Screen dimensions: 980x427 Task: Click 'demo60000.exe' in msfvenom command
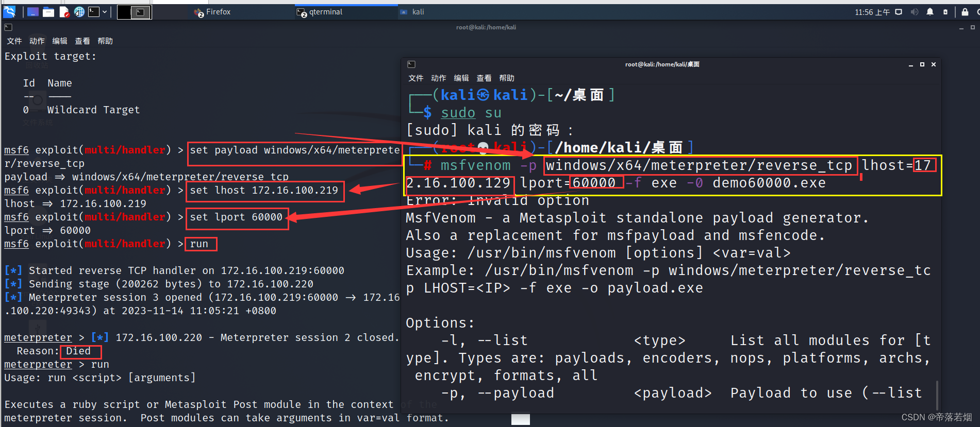coord(769,183)
